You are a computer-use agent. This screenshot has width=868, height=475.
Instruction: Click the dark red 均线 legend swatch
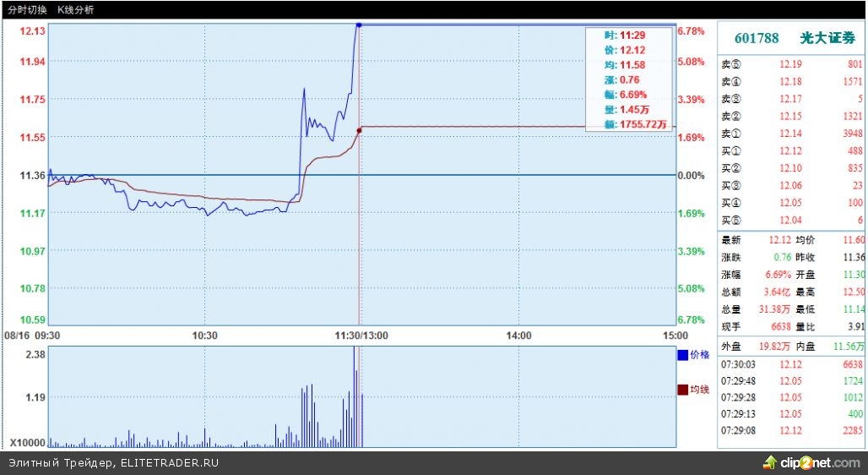682,390
